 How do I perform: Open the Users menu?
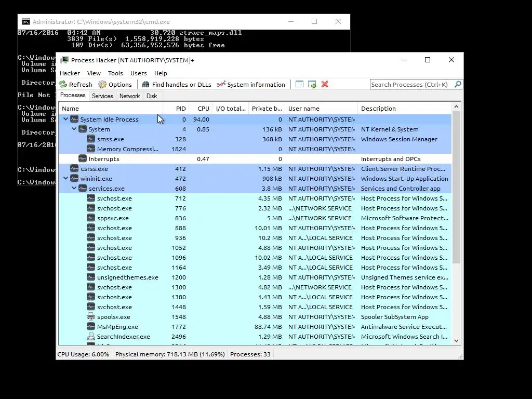(138, 73)
